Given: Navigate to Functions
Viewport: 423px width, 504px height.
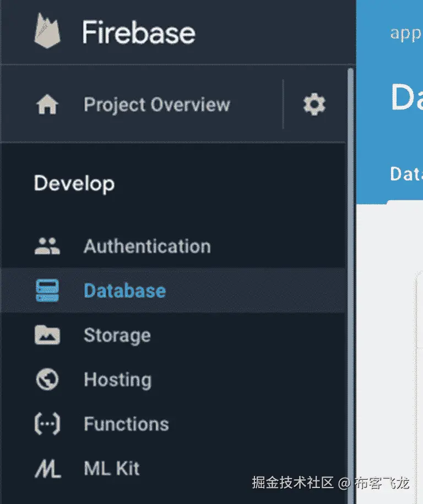Looking at the screenshot, I should click(x=126, y=424).
